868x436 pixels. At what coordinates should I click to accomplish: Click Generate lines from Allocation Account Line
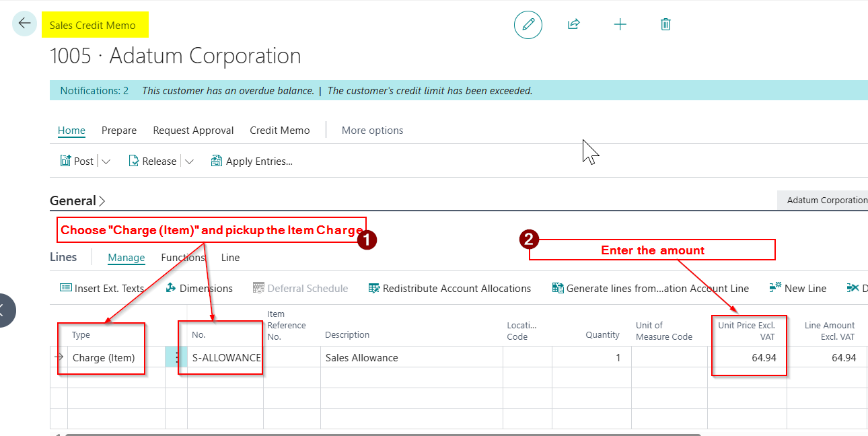tap(650, 288)
